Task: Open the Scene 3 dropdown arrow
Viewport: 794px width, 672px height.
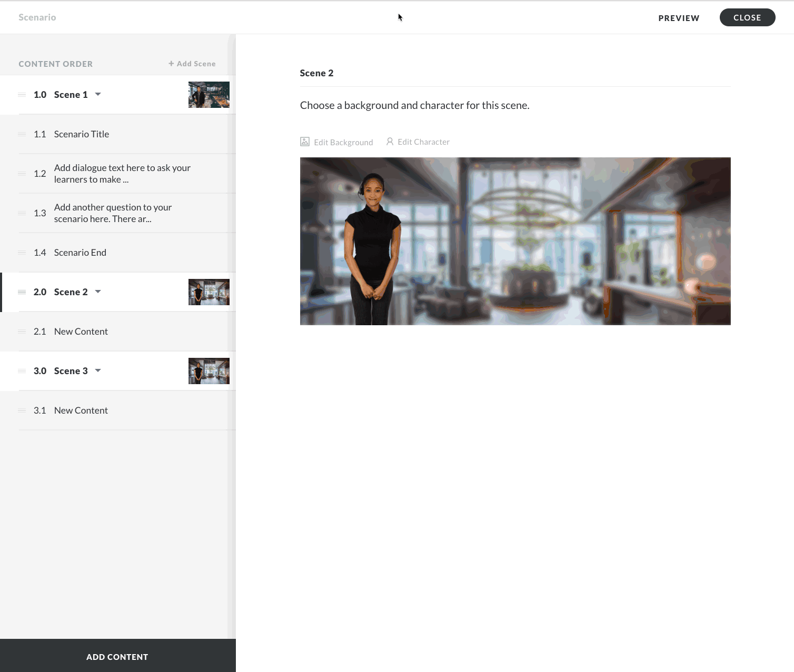Action: tap(98, 370)
